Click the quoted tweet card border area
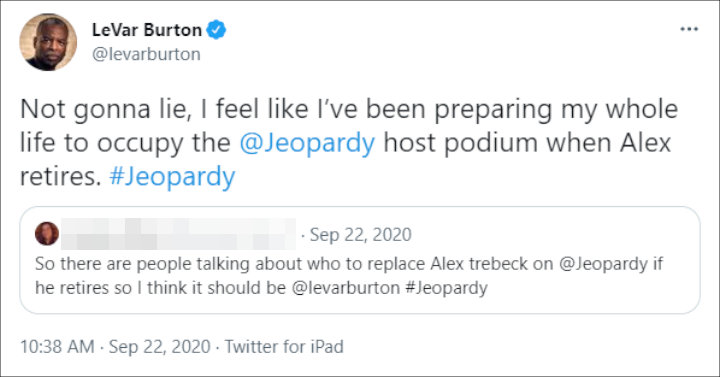 pyautogui.click(x=360, y=260)
